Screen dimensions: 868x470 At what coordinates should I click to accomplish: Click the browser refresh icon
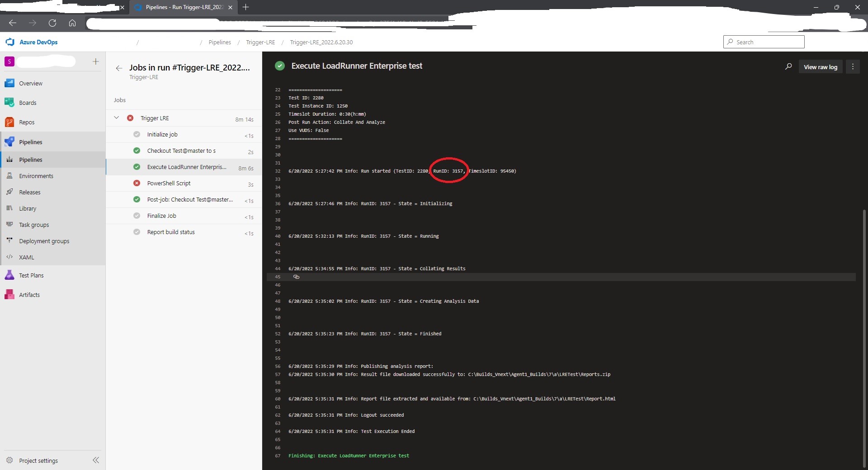pyautogui.click(x=52, y=23)
